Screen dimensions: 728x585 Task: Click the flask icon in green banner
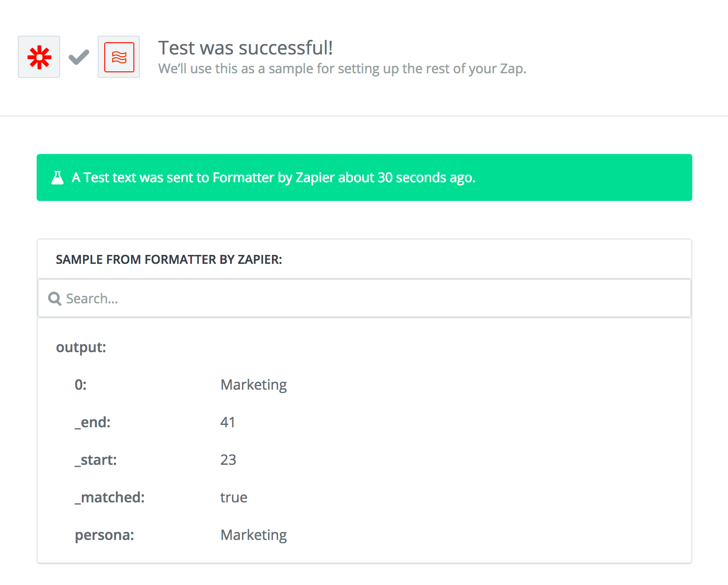click(57, 177)
